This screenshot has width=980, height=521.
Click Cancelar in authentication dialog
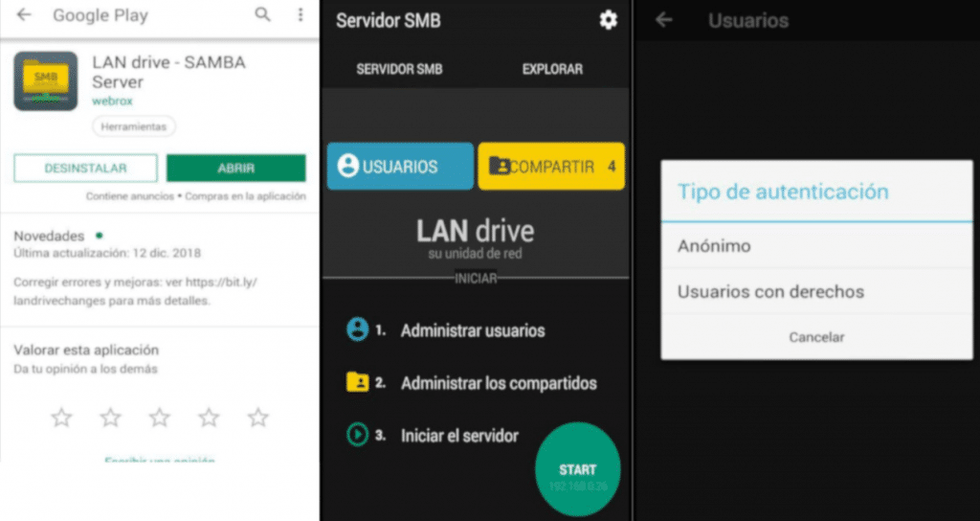pyautogui.click(x=817, y=337)
